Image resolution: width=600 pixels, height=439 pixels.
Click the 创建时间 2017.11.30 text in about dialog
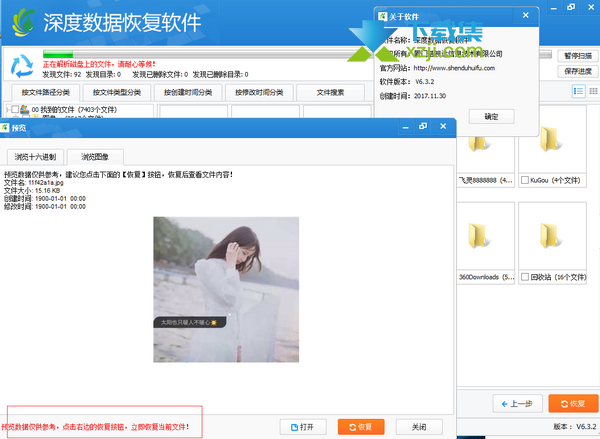(x=412, y=96)
